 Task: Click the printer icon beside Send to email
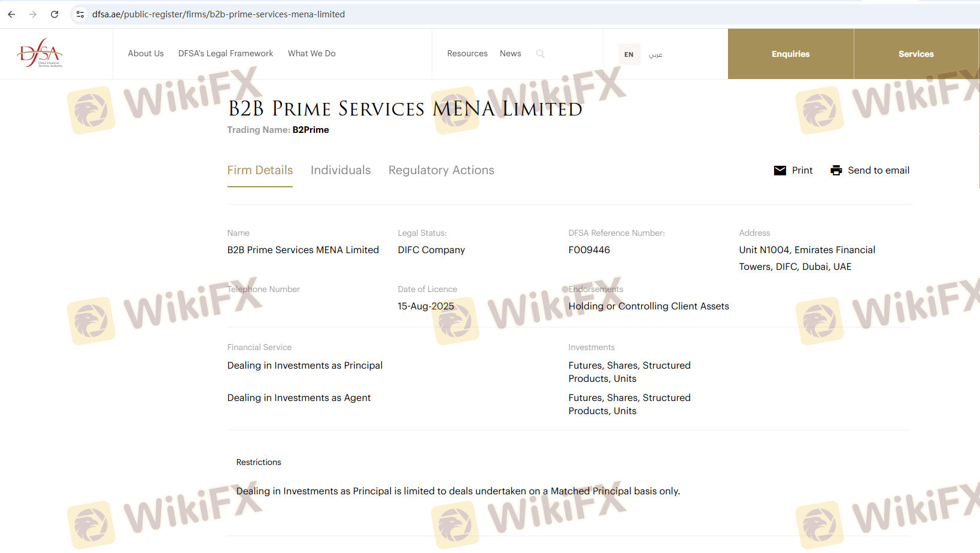(x=836, y=171)
